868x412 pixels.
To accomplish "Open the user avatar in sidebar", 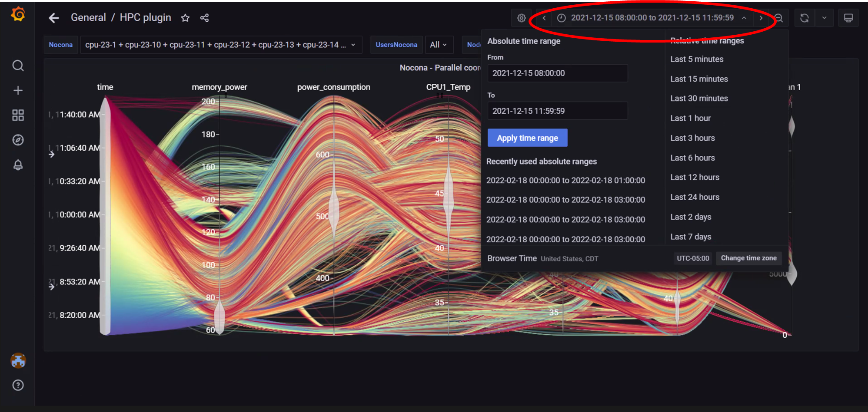I will click(x=18, y=361).
